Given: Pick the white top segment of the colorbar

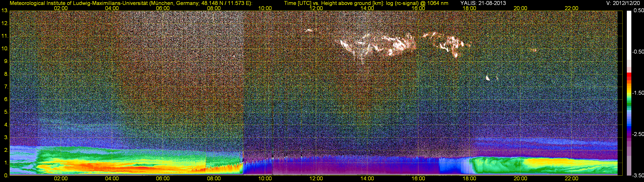Looking at the screenshot, I should 629,35.
